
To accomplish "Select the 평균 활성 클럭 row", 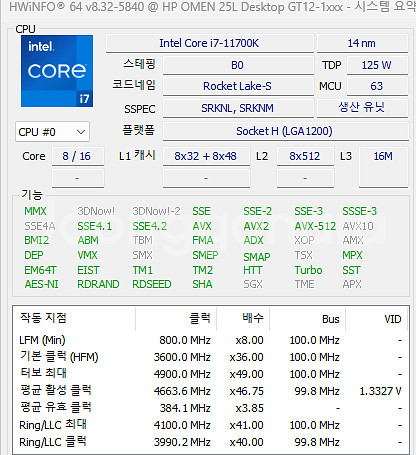I will click(210, 391).
